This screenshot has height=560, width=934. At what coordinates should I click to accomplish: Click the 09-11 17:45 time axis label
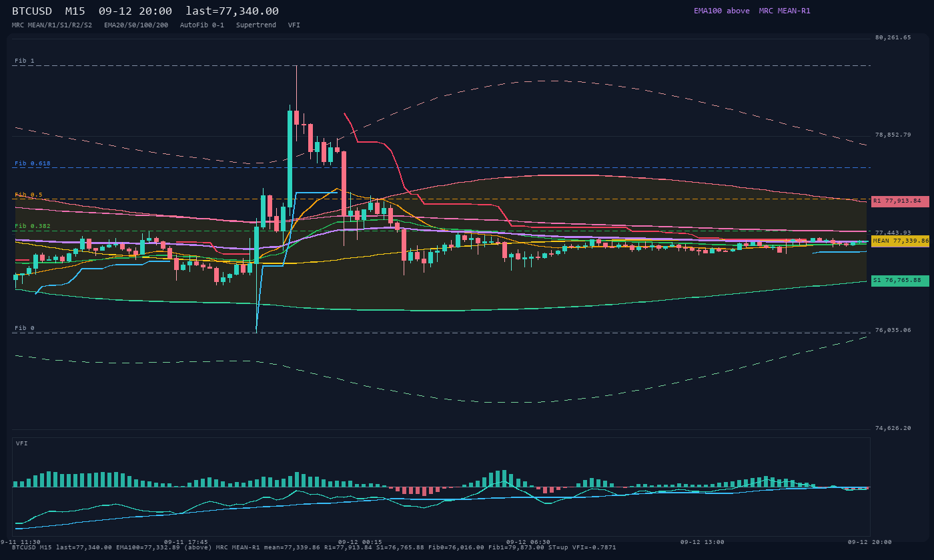186,542
